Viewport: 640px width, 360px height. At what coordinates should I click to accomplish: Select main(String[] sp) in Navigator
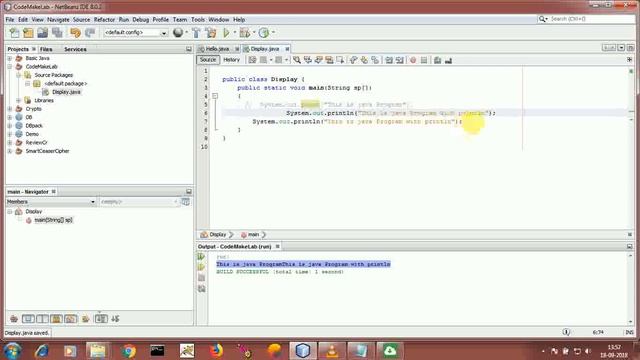click(x=53, y=220)
